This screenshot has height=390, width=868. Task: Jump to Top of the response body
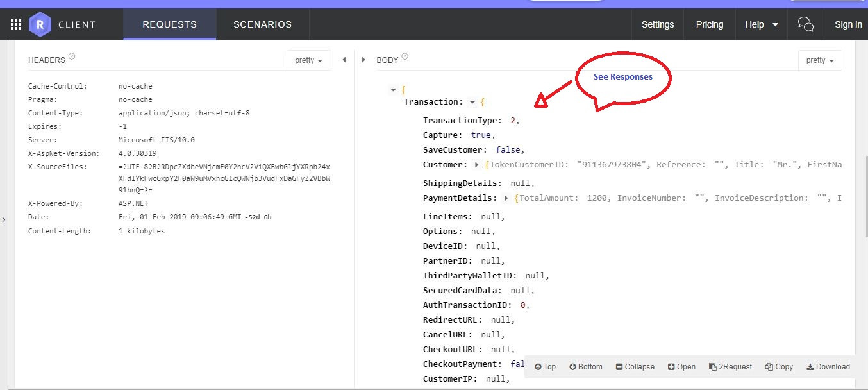pos(544,366)
